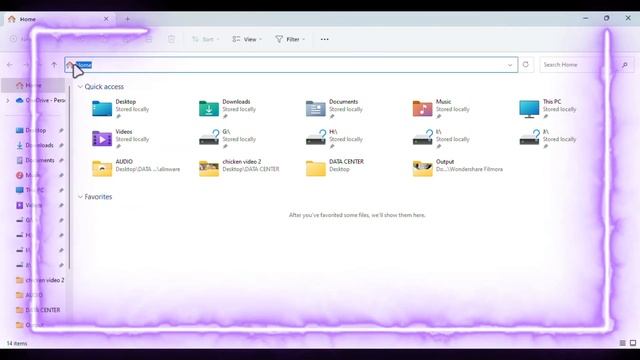Select OneDrive - Personal in sidebar
The image size is (640, 360).
[40, 100]
